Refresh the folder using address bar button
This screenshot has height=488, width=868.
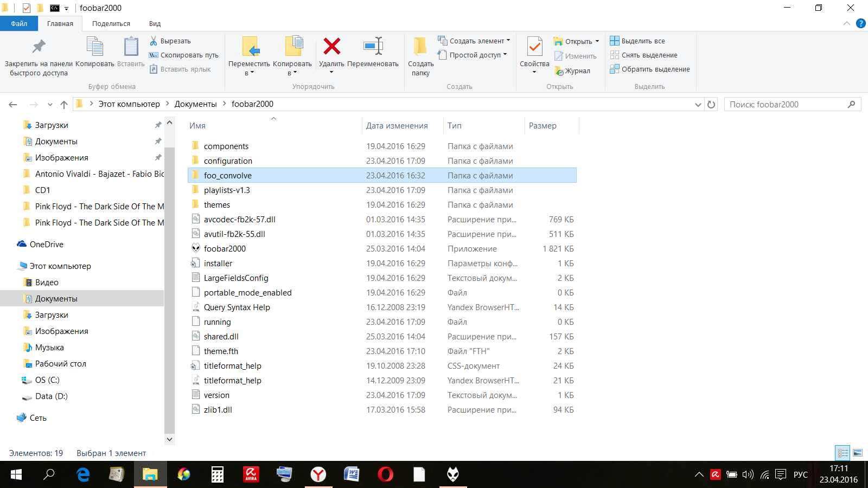pos(711,105)
